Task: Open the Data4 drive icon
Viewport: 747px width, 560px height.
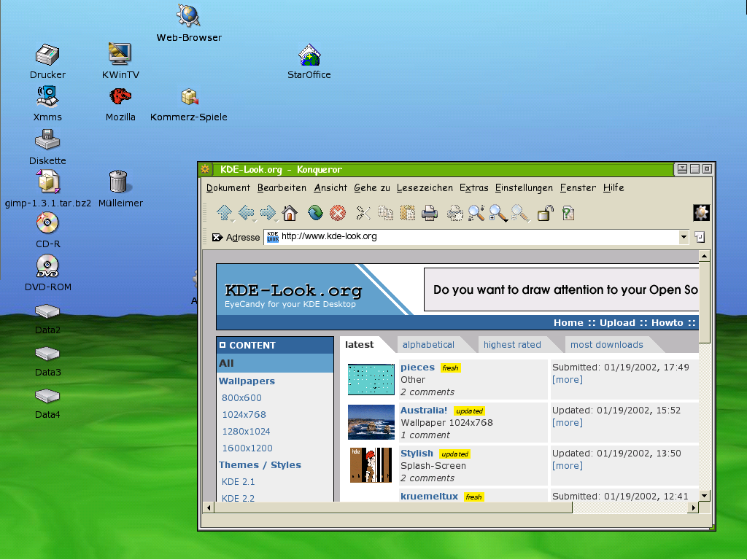Action: point(47,402)
